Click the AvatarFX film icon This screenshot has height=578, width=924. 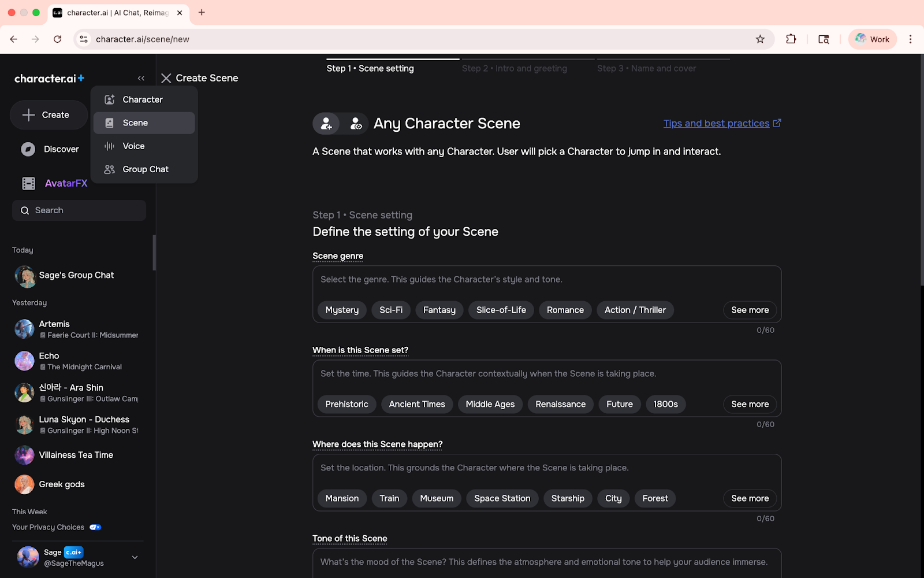pos(28,183)
